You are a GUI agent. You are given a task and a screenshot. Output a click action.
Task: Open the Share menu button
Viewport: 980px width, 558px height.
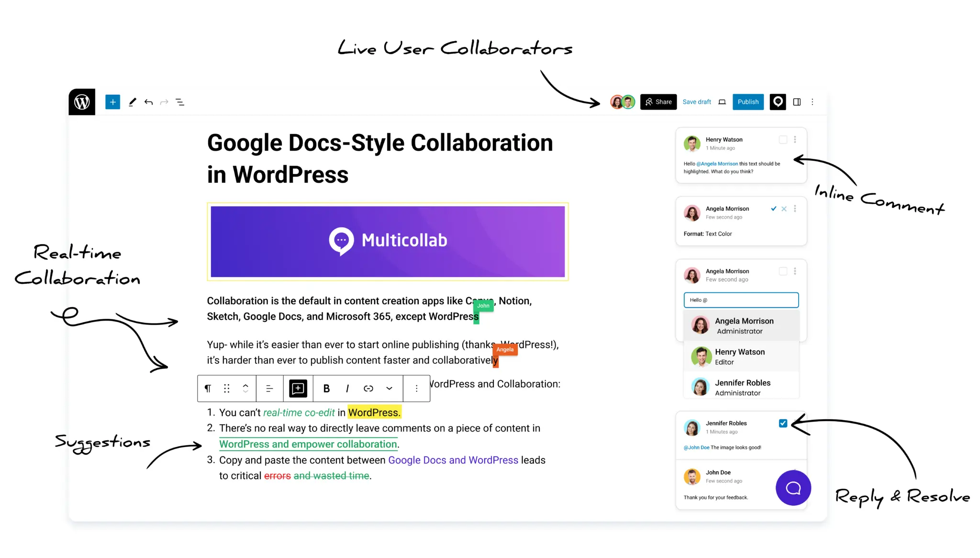pyautogui.click(x=657, y=102)
